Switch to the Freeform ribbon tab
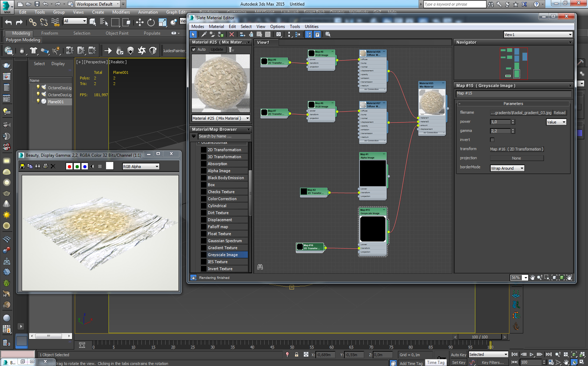The image size is (588, 366). click(49, 33)
